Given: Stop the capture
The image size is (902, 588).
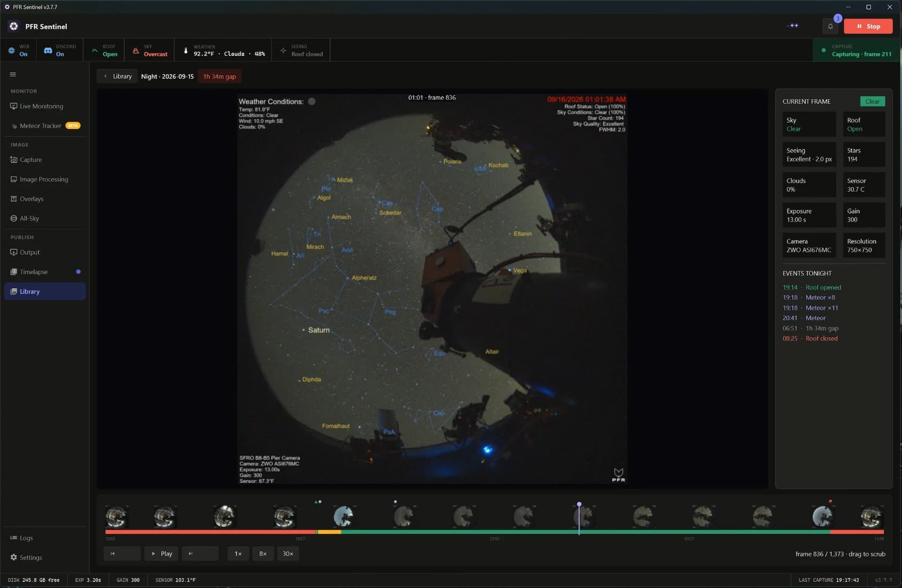Looking at the screenshot, I should click(x=868, y=26).
